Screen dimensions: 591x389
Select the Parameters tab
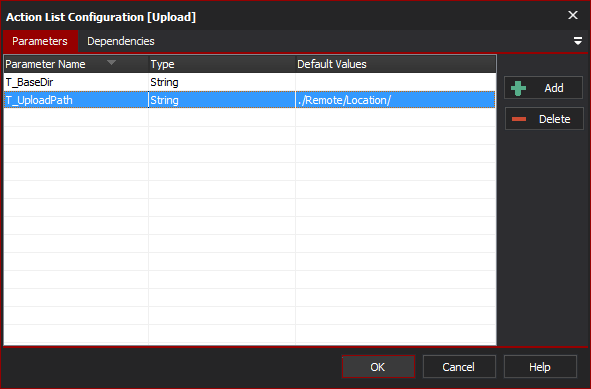coord(40,41)
